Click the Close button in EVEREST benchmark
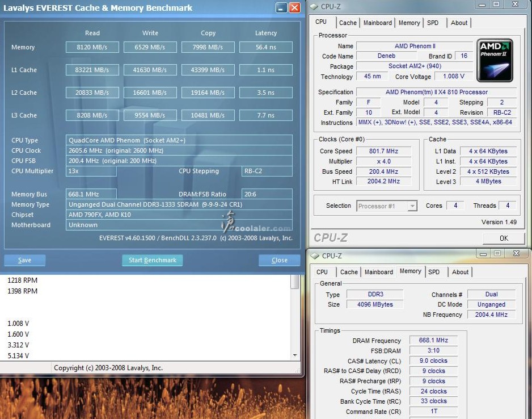Viewport: 532px width, 419px height. (x=279, y=260)
